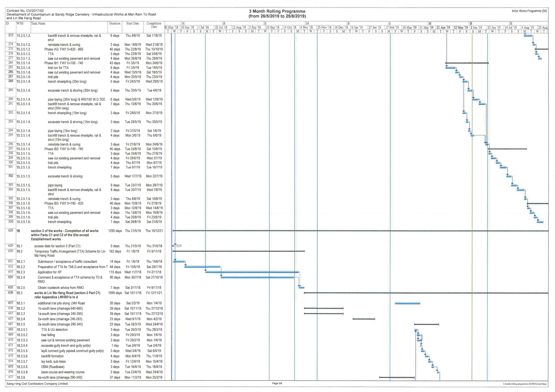Click task 'Phase IB2: FW7 0+740 - 780'
555x392 pixels.
point(64,149)
